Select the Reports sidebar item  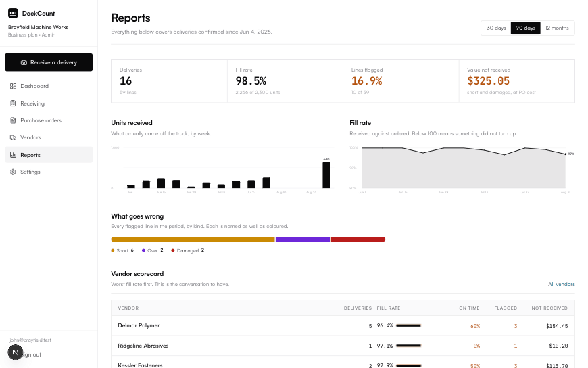(49, 155)
